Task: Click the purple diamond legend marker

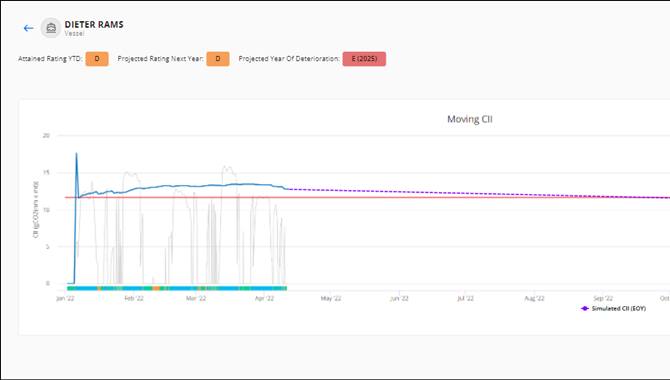Action: tap(585, 308)
